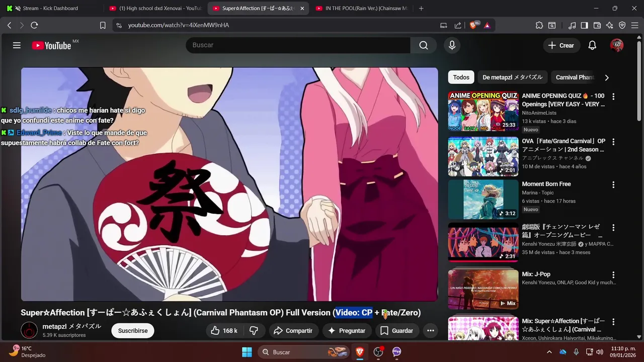The height and width of the screenshot is (362, 644).
Task: Bookmark this page
Action: [103, 25]
